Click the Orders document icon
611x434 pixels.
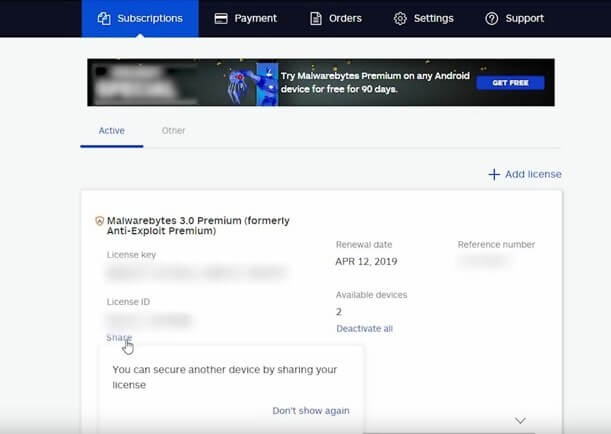[x=316, y=18]
